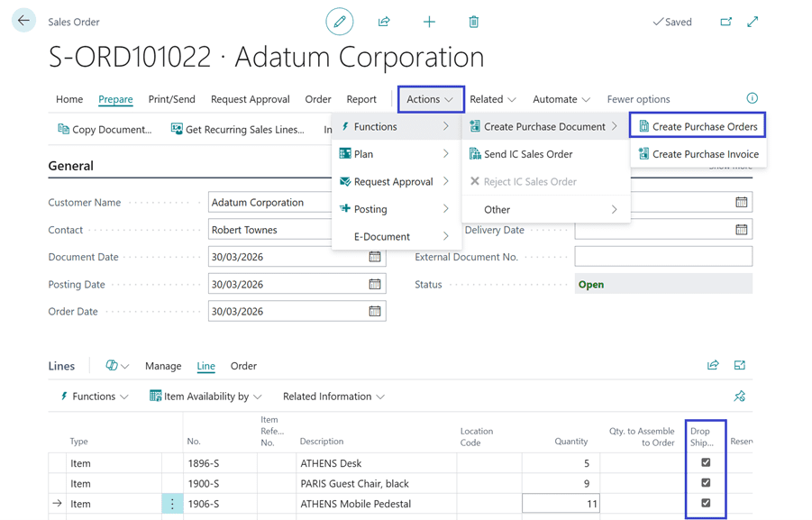812x520 pixels.
Task: Click the information icon on the ribbon
Action: point(752,98)
